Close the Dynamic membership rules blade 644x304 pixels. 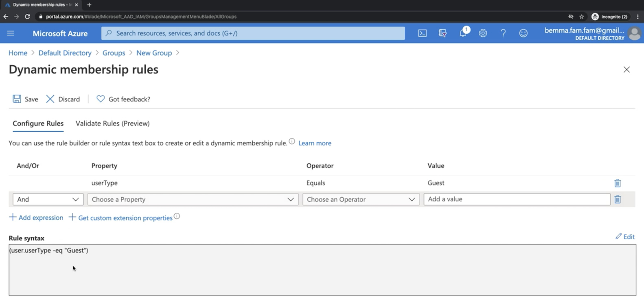click(x=626, y=70)
